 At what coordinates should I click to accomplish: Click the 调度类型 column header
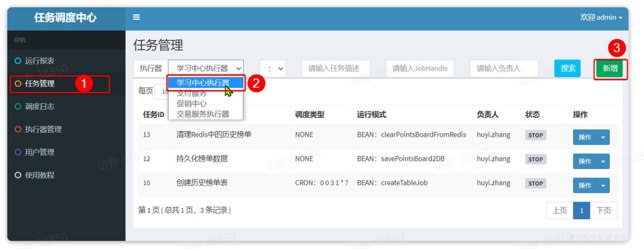click(310, 114)
